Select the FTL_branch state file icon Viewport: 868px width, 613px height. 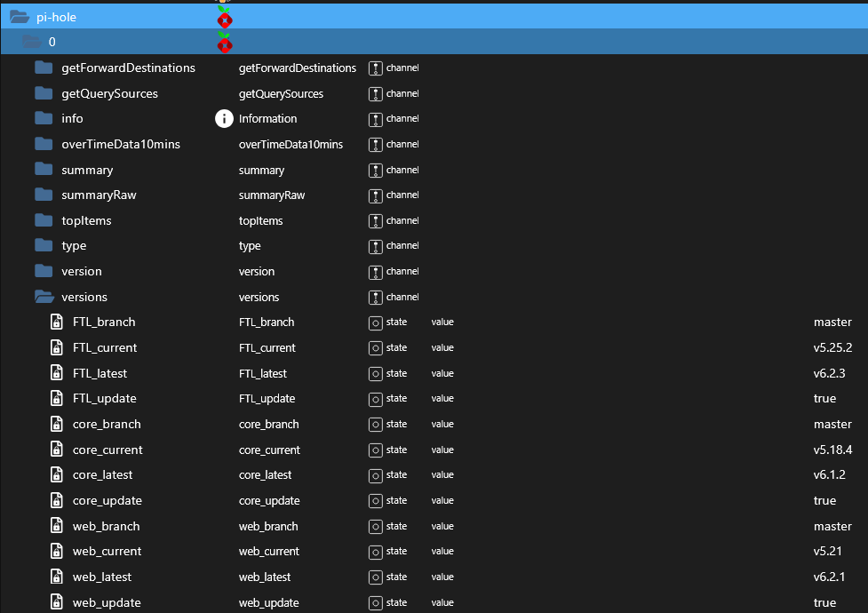[x=57, y=322]
